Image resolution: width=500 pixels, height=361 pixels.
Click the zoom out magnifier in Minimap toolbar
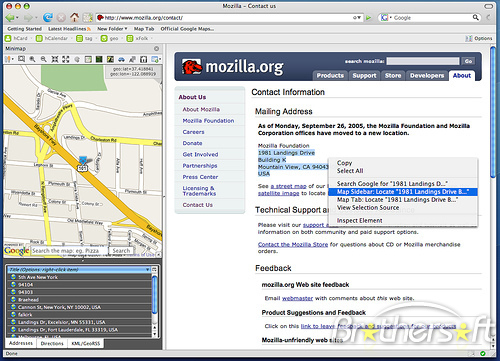pos(44,59)
